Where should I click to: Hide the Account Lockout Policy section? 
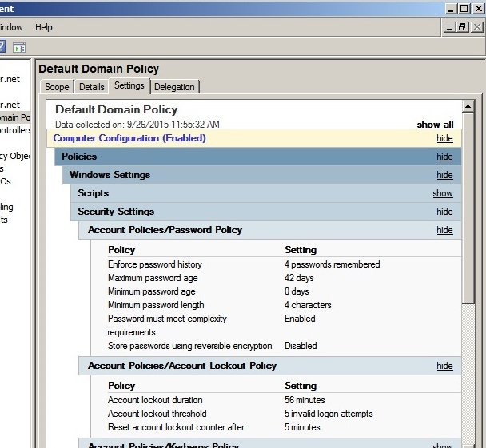[444, 366]
